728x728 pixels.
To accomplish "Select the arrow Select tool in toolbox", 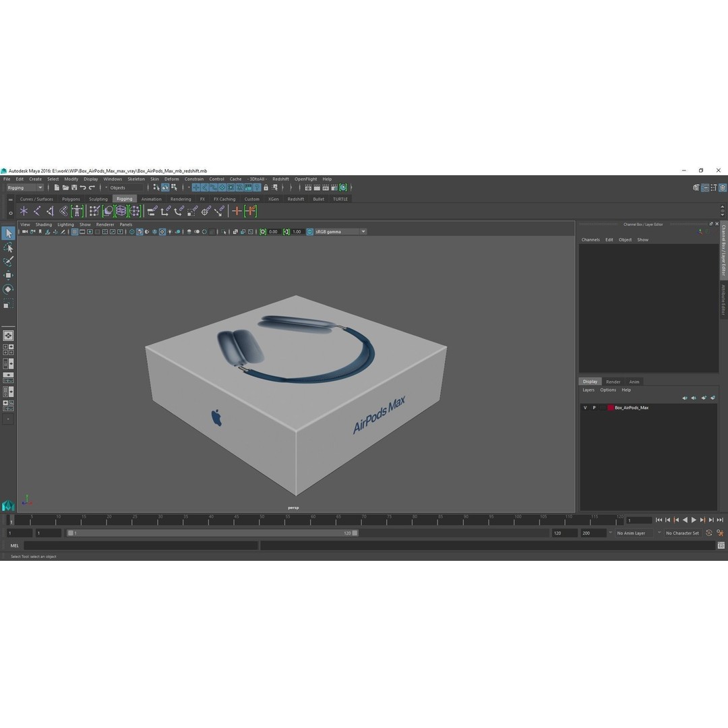I will pos(8,233).
